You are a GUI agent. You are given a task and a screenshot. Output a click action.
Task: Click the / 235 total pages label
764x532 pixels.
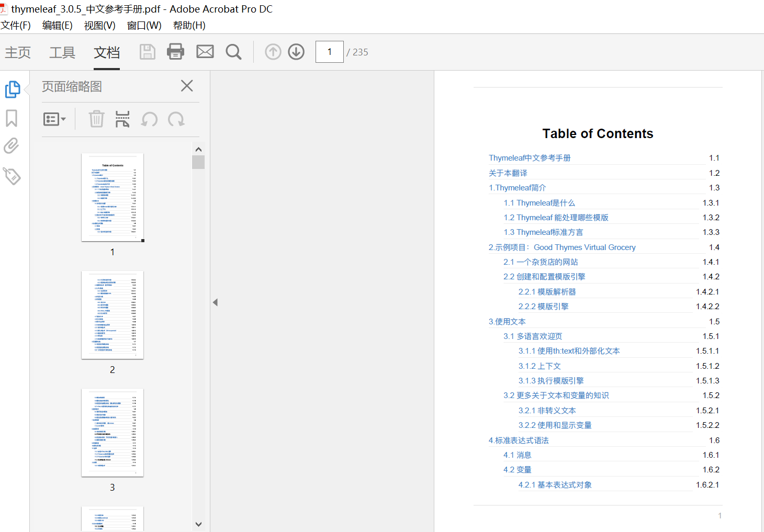(x=357, y=52)
